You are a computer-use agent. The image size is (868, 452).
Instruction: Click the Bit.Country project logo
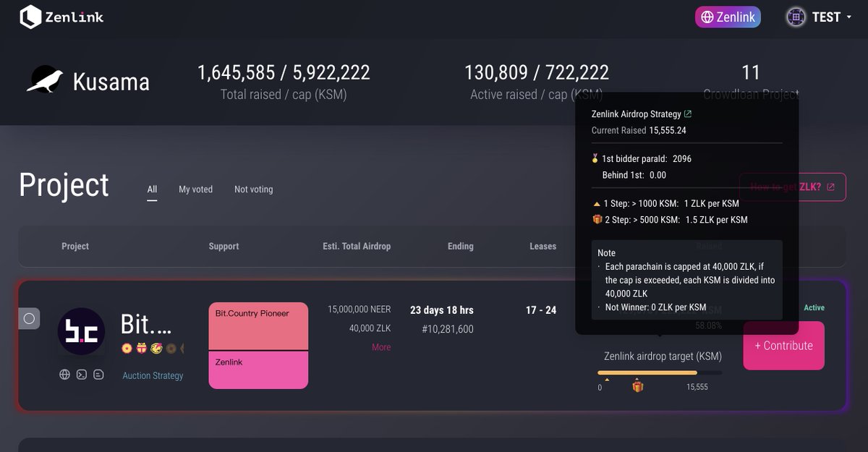pos(81,331)
